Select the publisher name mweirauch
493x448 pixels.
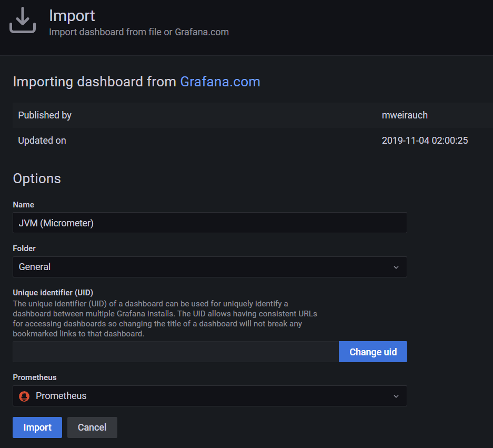[405, 115]
